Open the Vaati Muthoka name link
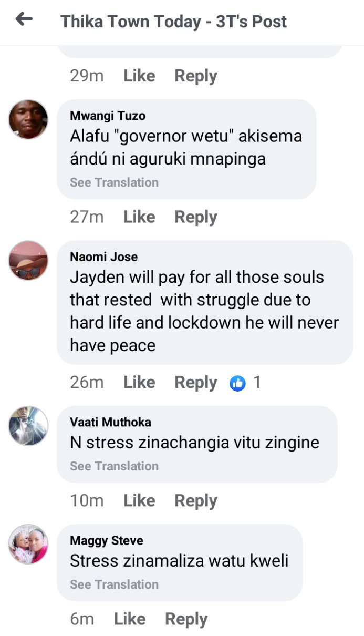 (110, 422)
